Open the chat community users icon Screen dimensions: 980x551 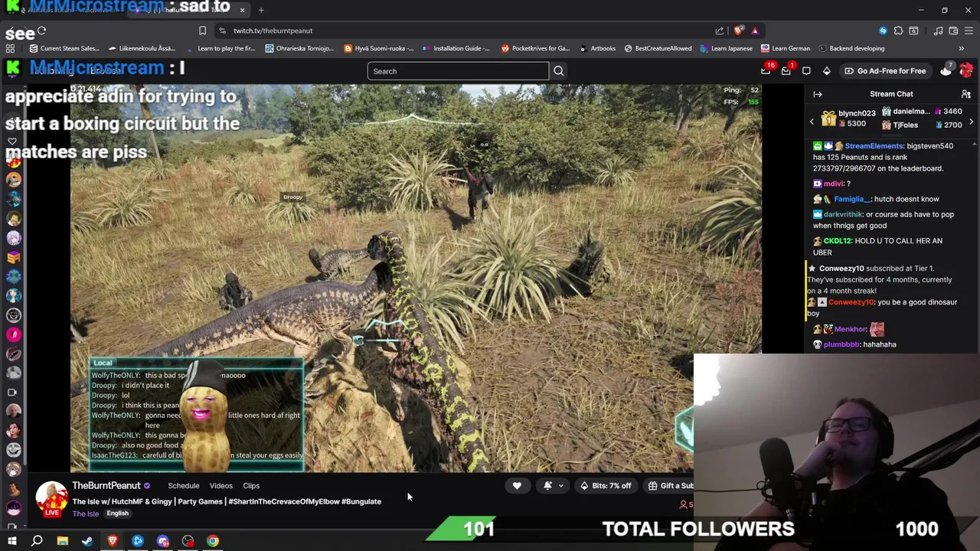[x=966, y=94]
